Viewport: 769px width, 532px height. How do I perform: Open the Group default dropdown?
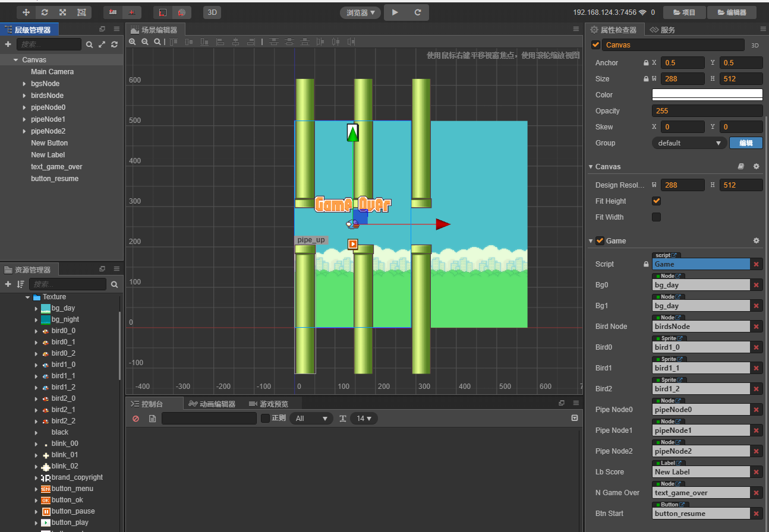[689, 143]
